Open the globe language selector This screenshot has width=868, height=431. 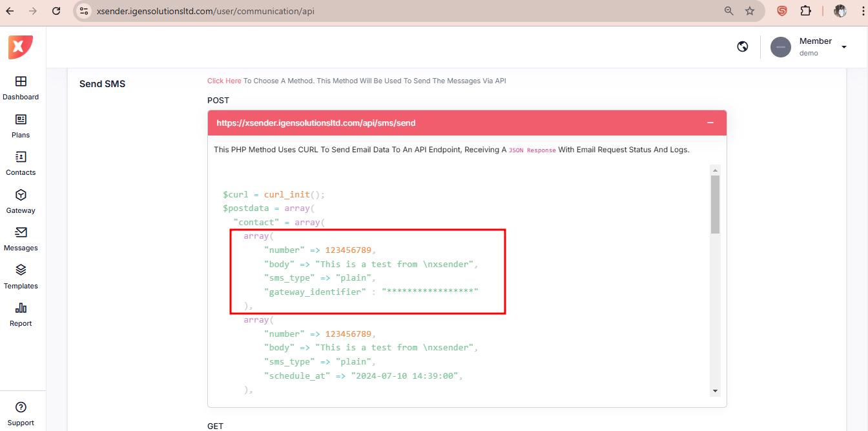click(743, 46)
